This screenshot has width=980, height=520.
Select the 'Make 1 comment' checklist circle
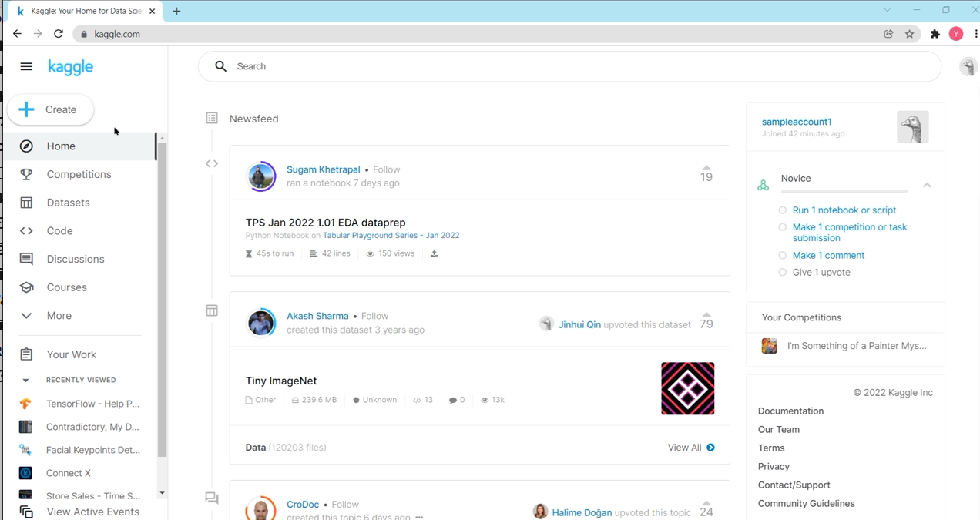point(783,256)
